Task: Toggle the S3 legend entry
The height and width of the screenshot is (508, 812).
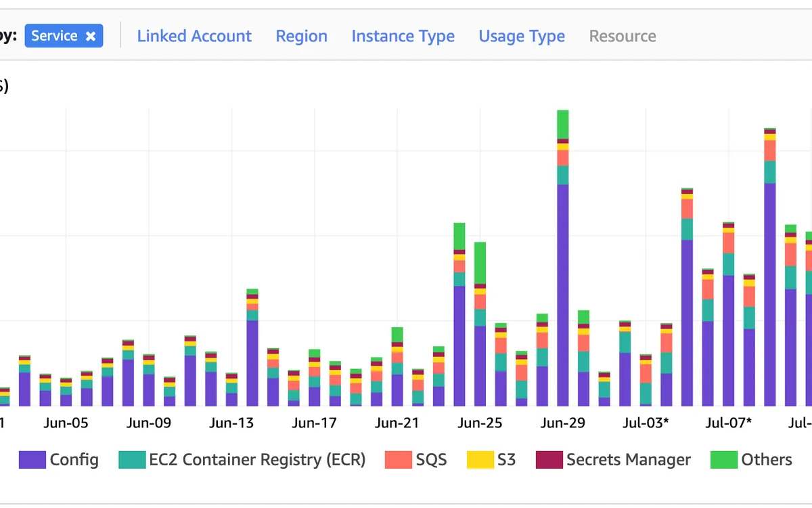Action: click(482, 459)
